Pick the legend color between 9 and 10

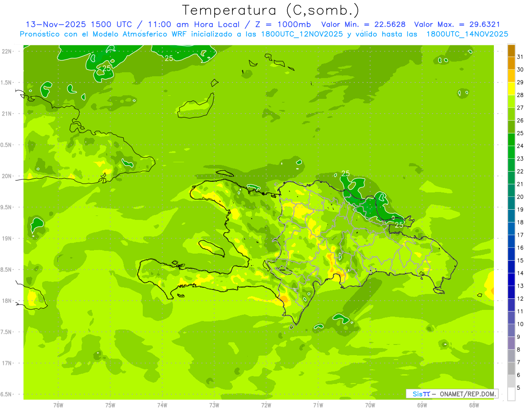pyautogui.click(x=511, y=331)
